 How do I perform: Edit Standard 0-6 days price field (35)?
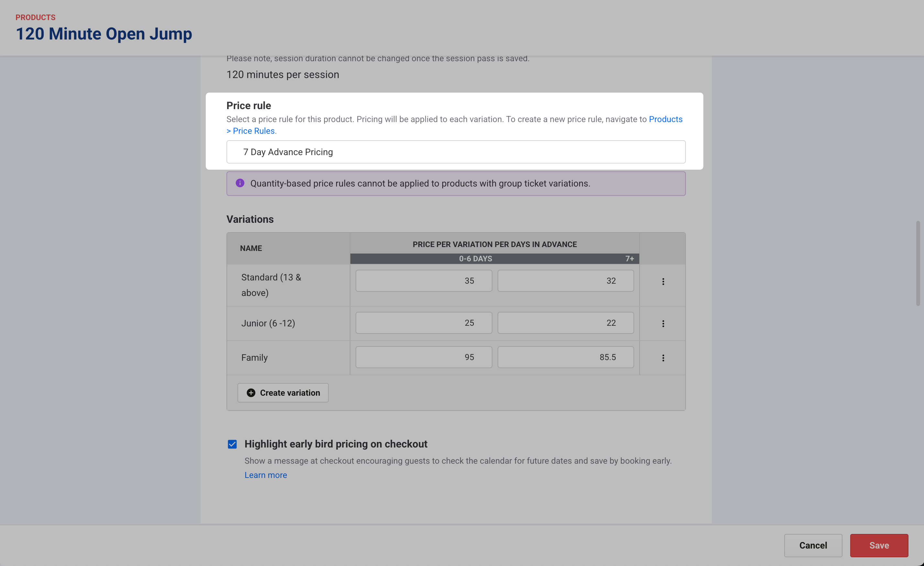click(x=423, y=281)
